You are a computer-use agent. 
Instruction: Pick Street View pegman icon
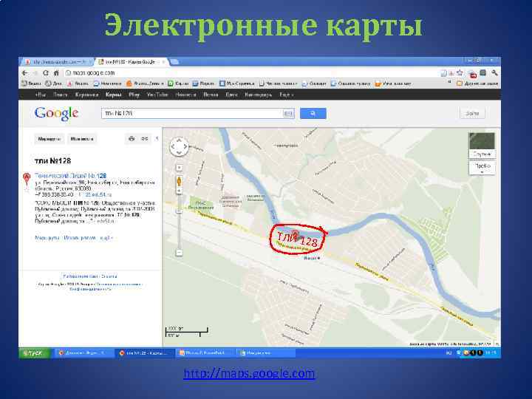tap(179, 182)
